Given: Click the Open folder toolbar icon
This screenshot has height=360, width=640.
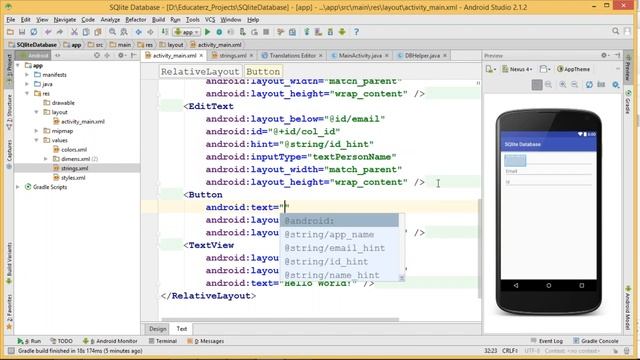Looking at the screenshot, I should (10, 32).
